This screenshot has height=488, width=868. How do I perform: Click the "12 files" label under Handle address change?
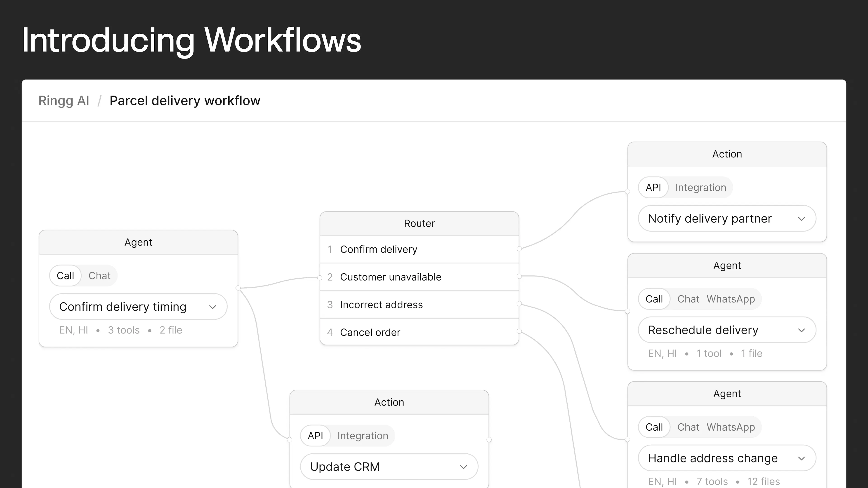point(764,481)
